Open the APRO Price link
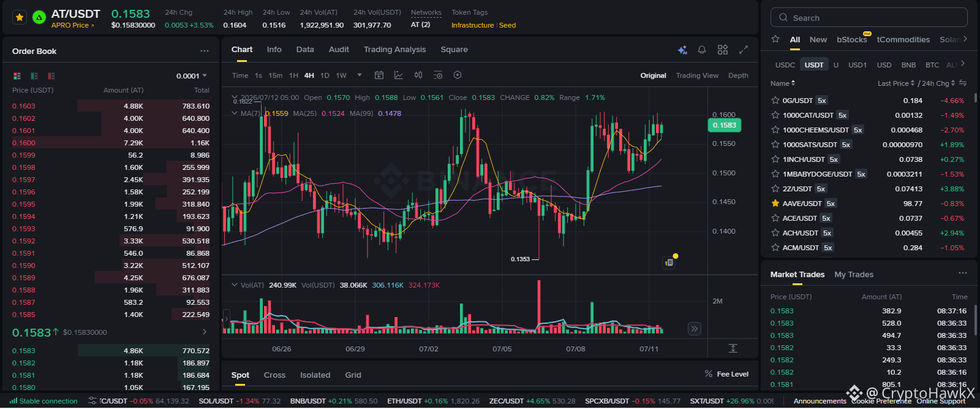This screenshot has width=980, height=409. point(73,25)
